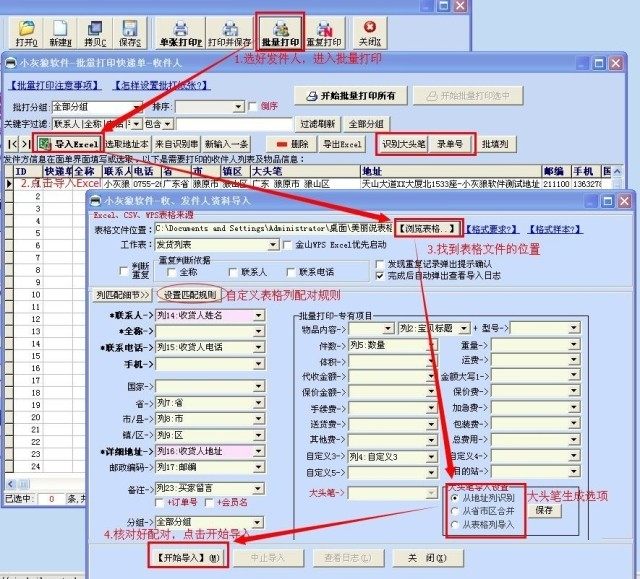Screen dimensions: 640x579
Task: Click the 新输入一条 button
Action: pyautogui.click(x=226, y=144)
